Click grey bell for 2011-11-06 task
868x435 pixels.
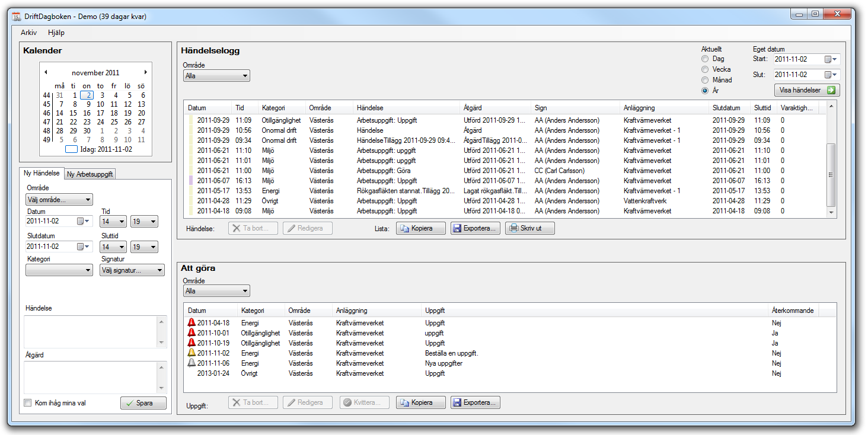(x=192, y=363)
